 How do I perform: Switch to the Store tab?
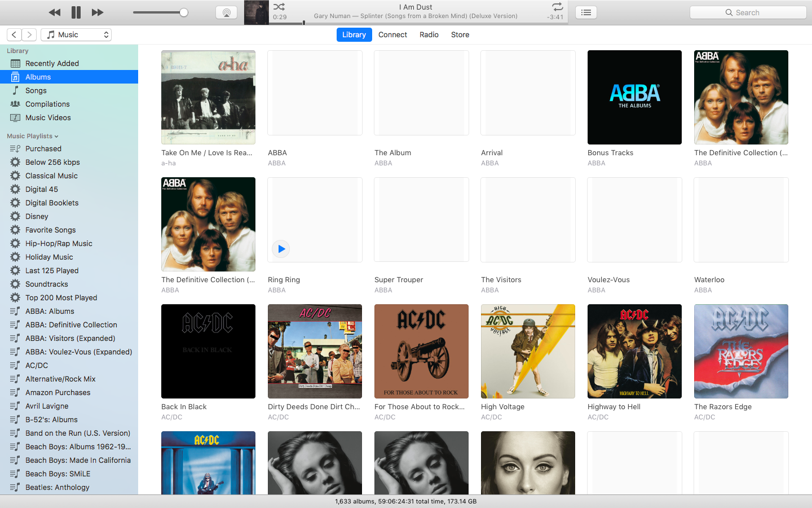tap(460, 35)
